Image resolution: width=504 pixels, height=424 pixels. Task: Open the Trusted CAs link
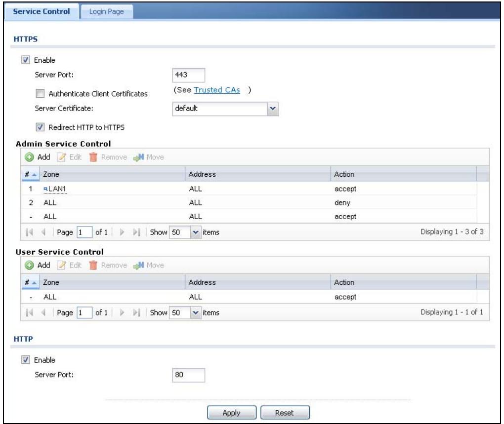pos(217,90)
